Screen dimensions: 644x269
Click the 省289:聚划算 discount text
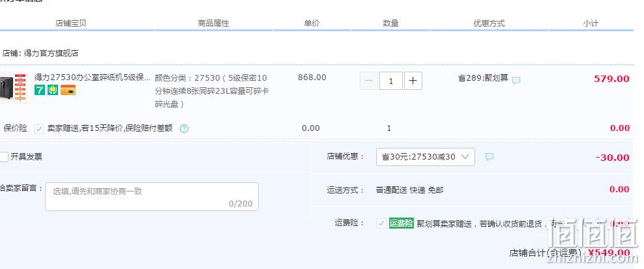483,78
